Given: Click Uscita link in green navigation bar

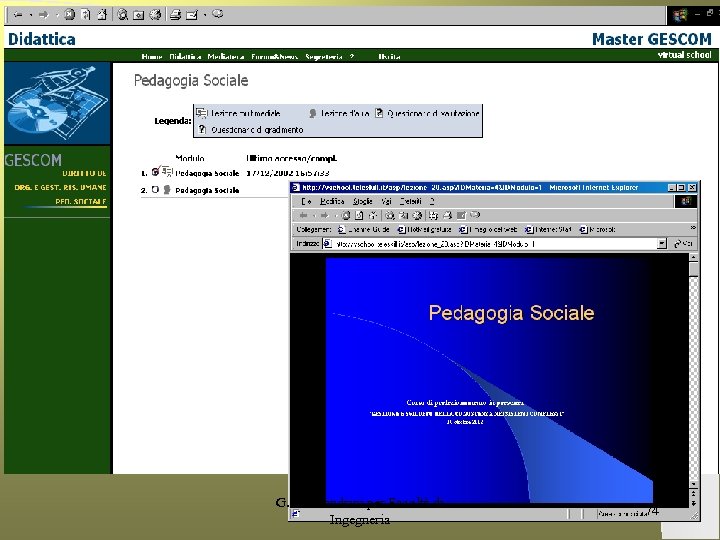Looking at the screenshot, I should (x=389, y=56).
